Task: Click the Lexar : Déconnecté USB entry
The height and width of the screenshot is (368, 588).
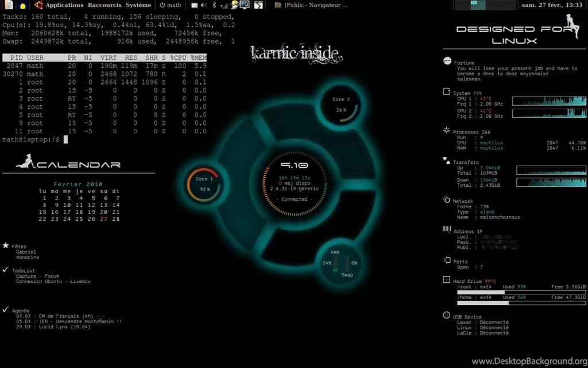Action: click(x=482, y=322)
